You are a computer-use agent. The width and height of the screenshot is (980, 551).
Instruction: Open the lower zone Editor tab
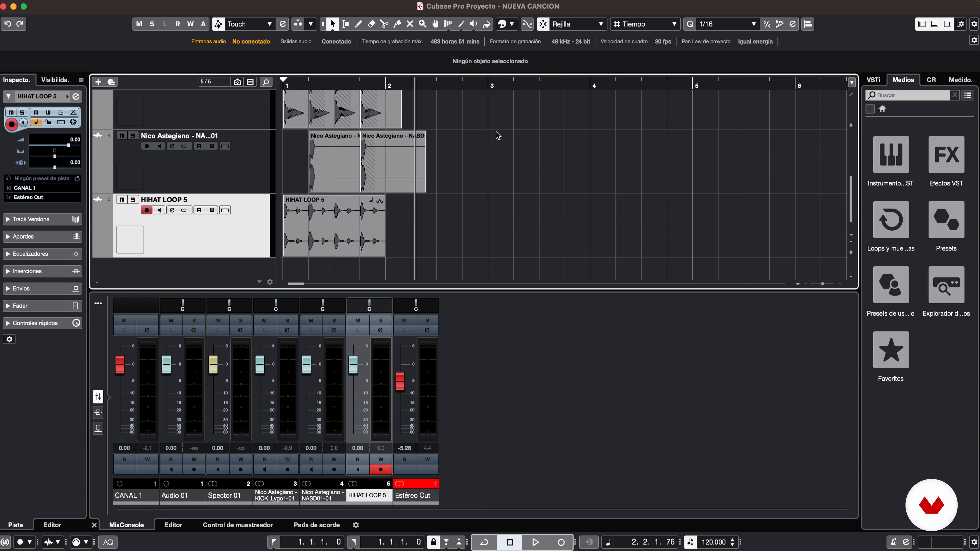(174, 525)
